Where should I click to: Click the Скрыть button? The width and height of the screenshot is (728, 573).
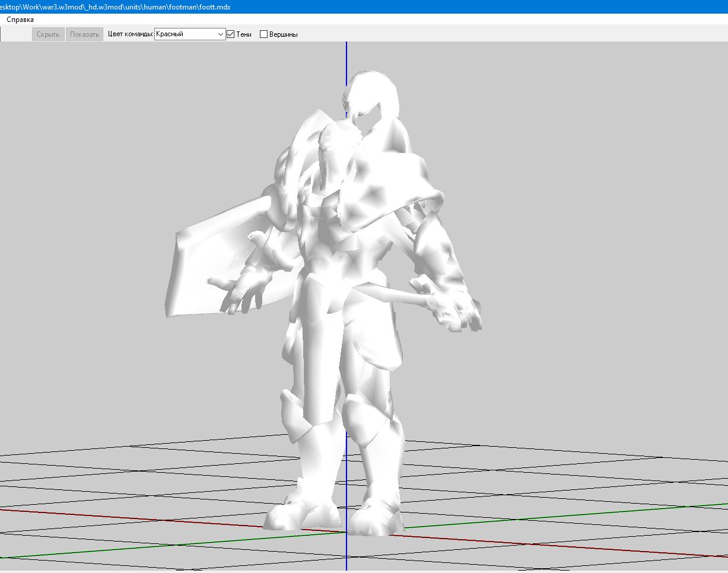[48, 34]
